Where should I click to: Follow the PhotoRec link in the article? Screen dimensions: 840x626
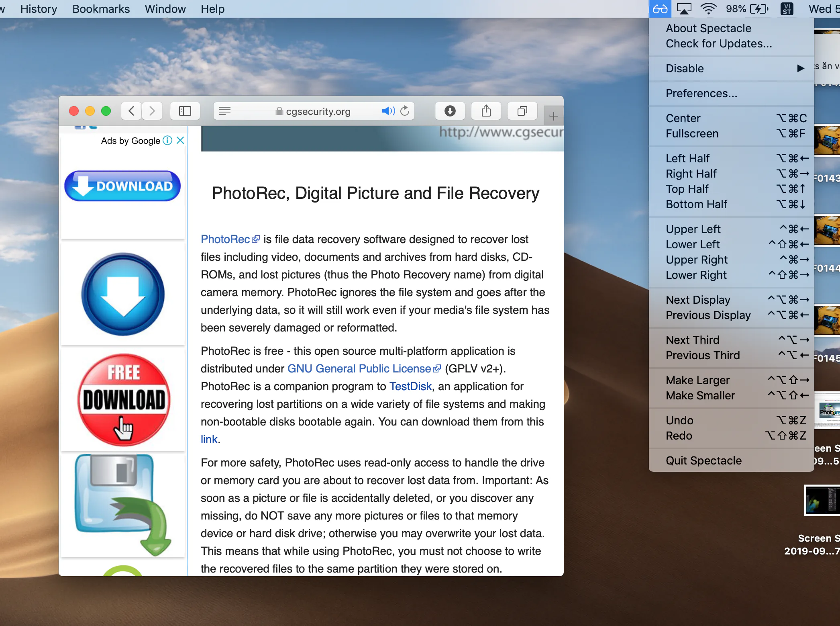pyautogui.click(x=230, y=239)
